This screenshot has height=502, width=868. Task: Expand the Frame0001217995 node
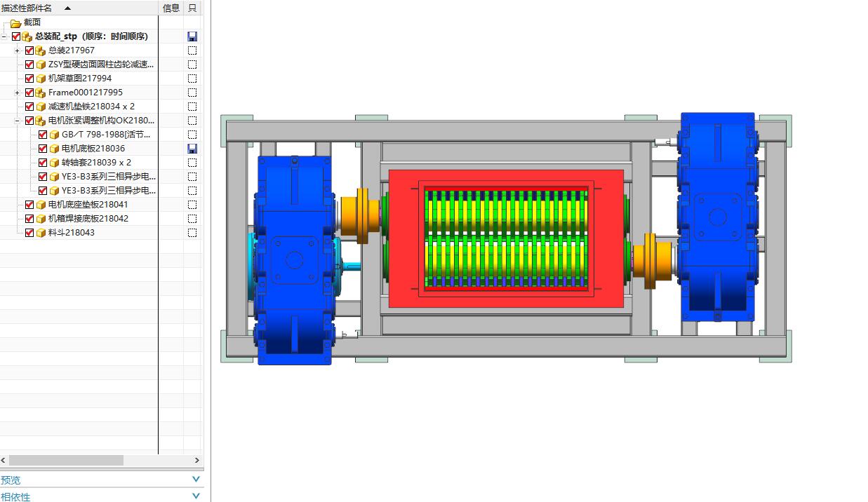pos(18,93)
